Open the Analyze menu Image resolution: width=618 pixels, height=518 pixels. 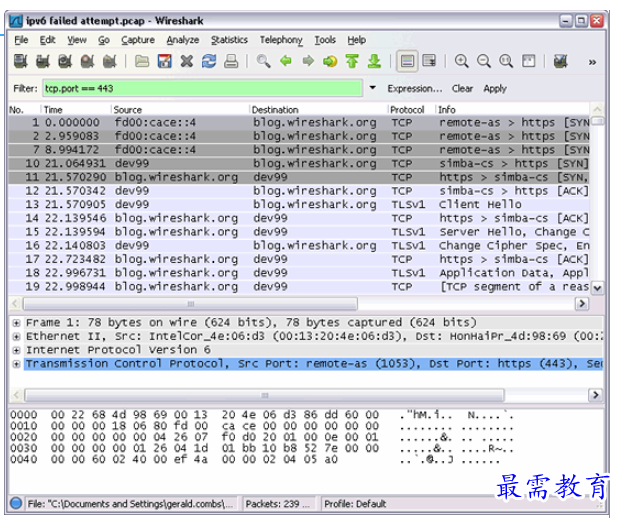(183, 40)
